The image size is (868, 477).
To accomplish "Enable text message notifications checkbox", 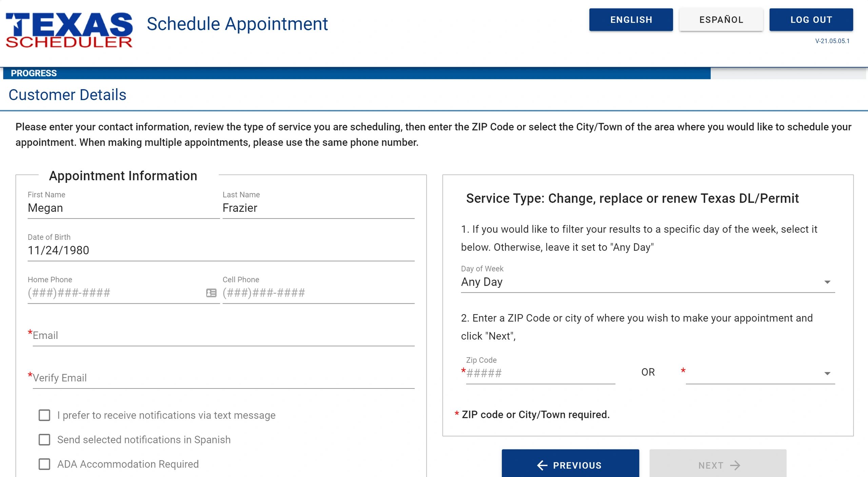I will click(44, 415).
